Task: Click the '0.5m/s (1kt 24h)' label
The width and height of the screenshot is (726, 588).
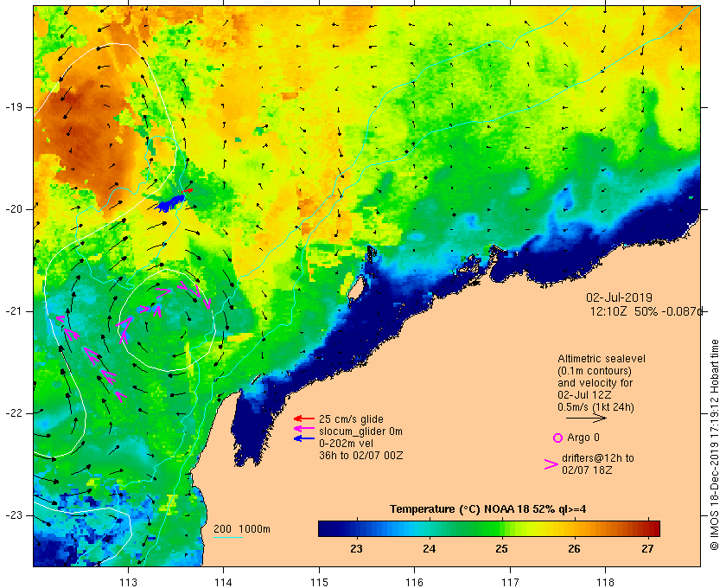Action: click(x=595, y=407)
